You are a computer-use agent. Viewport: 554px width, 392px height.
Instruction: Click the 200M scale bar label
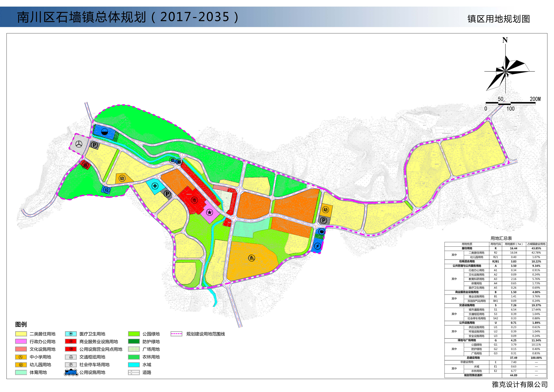[x=535, y=99]
